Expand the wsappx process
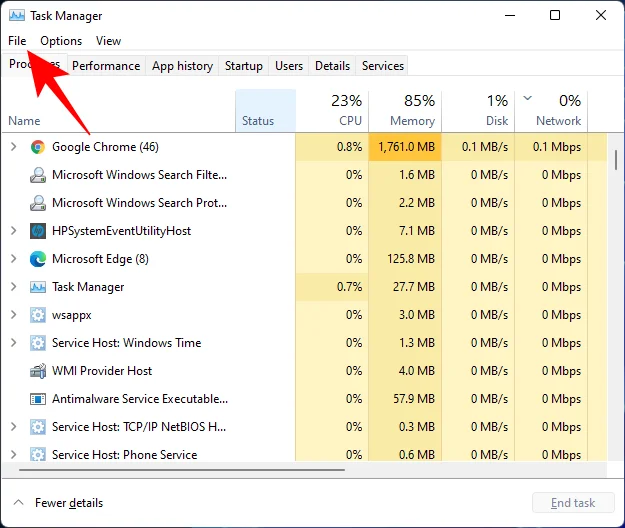Image resolution: width=625 pixels, height=528 pixels. pyautogui.click(x=14, y=315)
